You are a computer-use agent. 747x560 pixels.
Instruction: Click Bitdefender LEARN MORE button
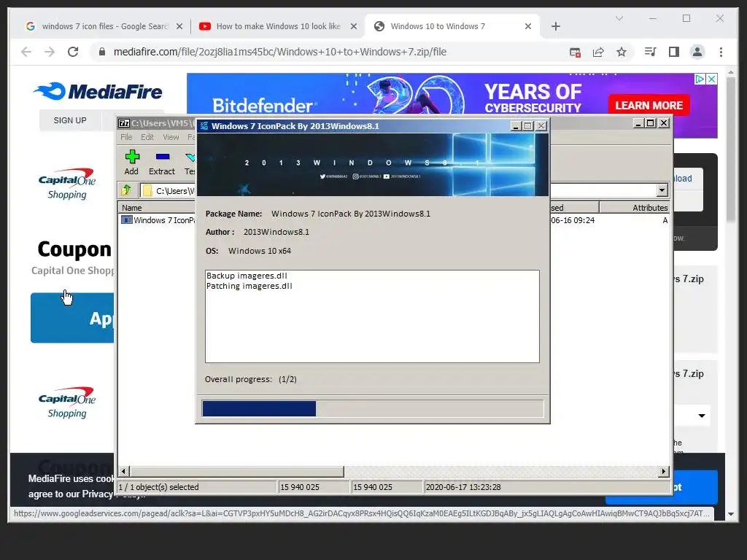pos(649,105)
